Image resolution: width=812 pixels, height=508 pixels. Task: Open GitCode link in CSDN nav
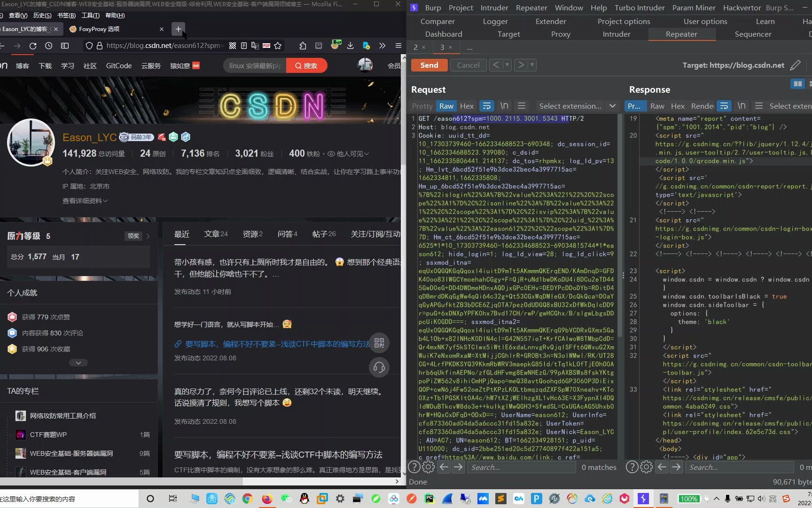pyautogui.click(x=119, y=66)
